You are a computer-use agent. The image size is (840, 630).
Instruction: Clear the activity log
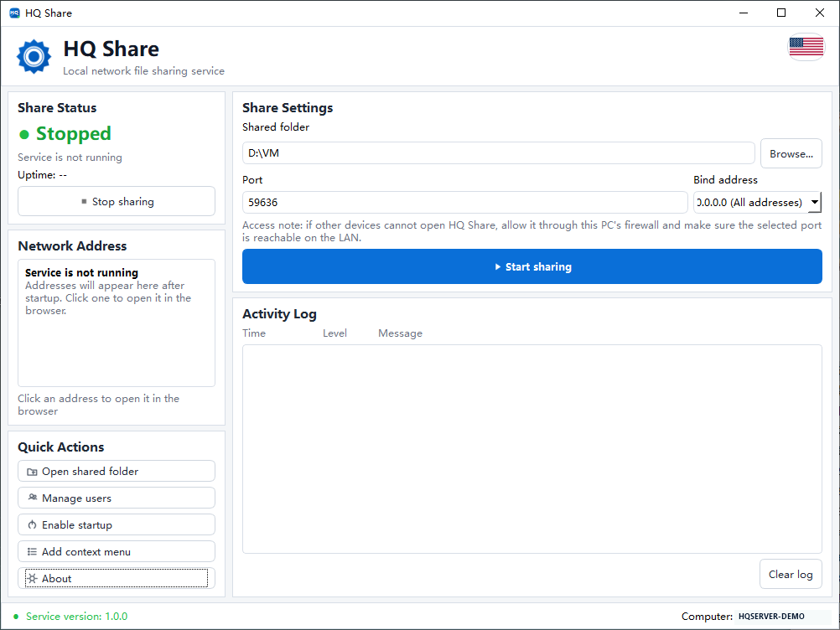point(791,575)
